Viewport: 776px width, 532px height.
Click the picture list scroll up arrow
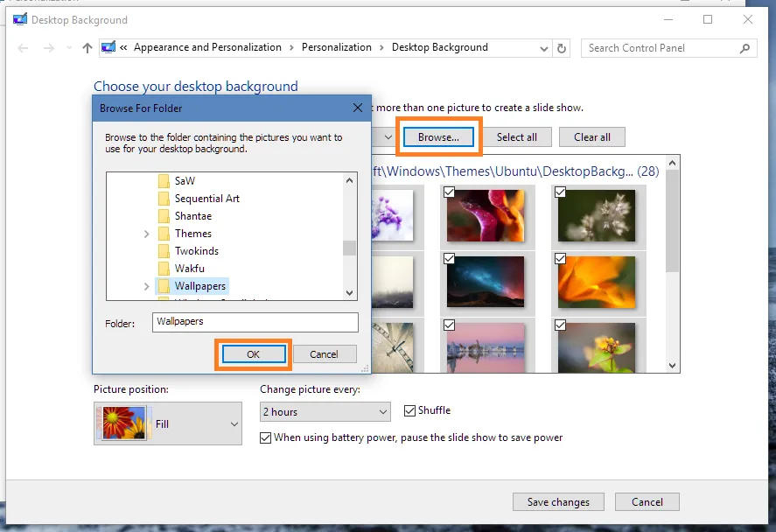click(x=672, y=163)
